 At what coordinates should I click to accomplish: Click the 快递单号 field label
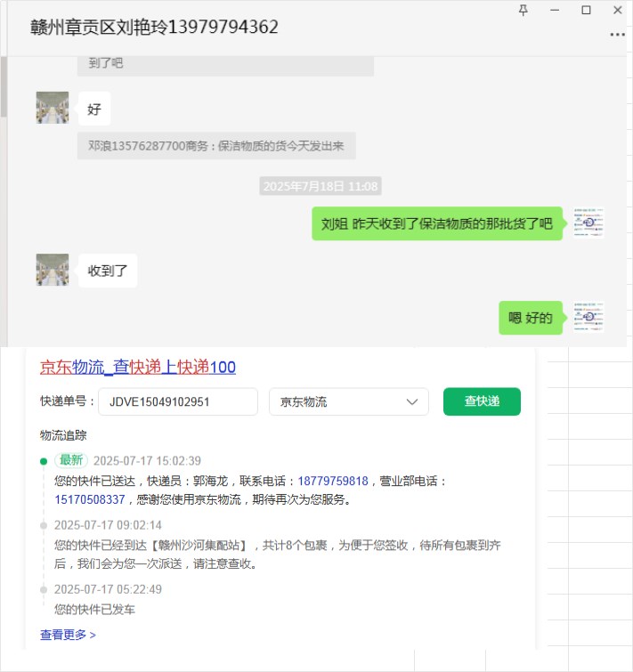point(67,401)
